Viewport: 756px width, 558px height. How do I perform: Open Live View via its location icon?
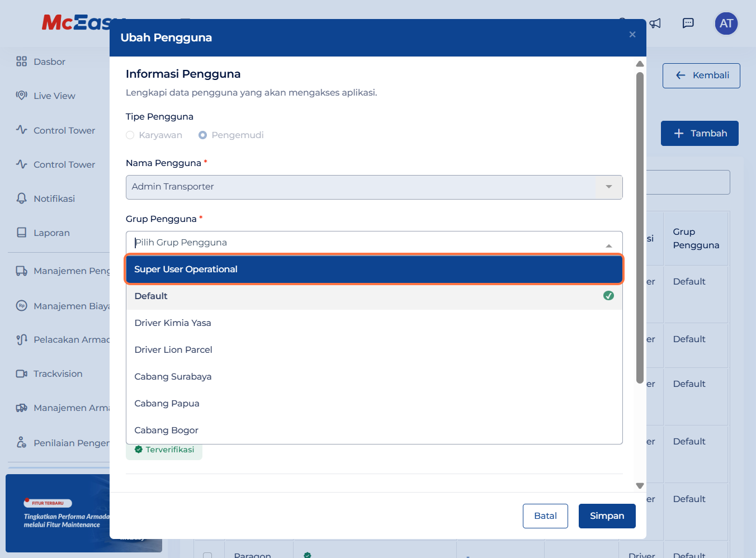[x=21, y=96]
